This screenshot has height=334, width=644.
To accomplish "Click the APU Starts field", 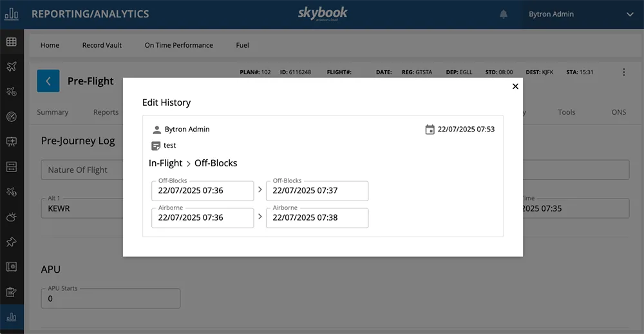I will tap(111, 298).
